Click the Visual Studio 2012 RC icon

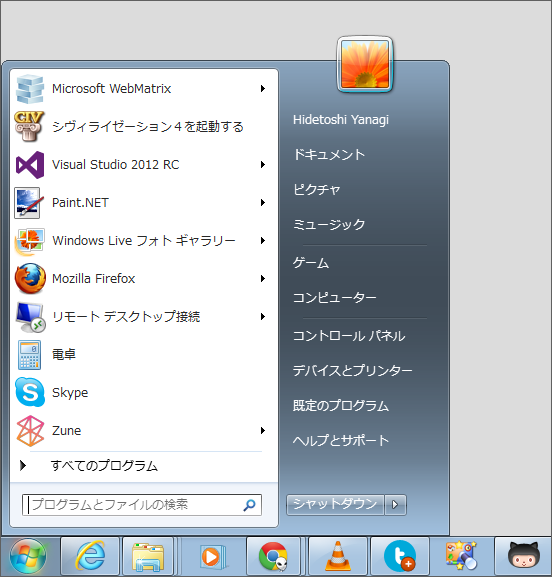tap(30, 164)
